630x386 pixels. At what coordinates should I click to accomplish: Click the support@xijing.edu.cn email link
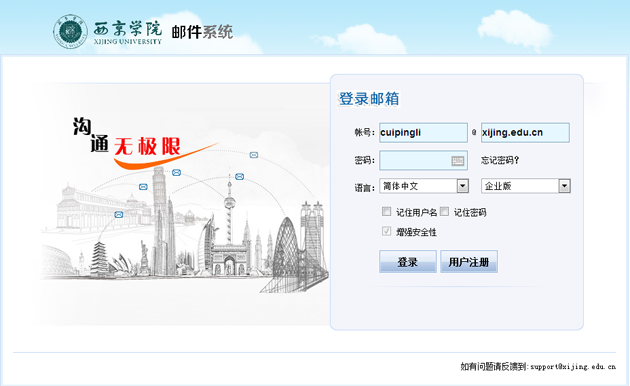click(x=573, y=366)
